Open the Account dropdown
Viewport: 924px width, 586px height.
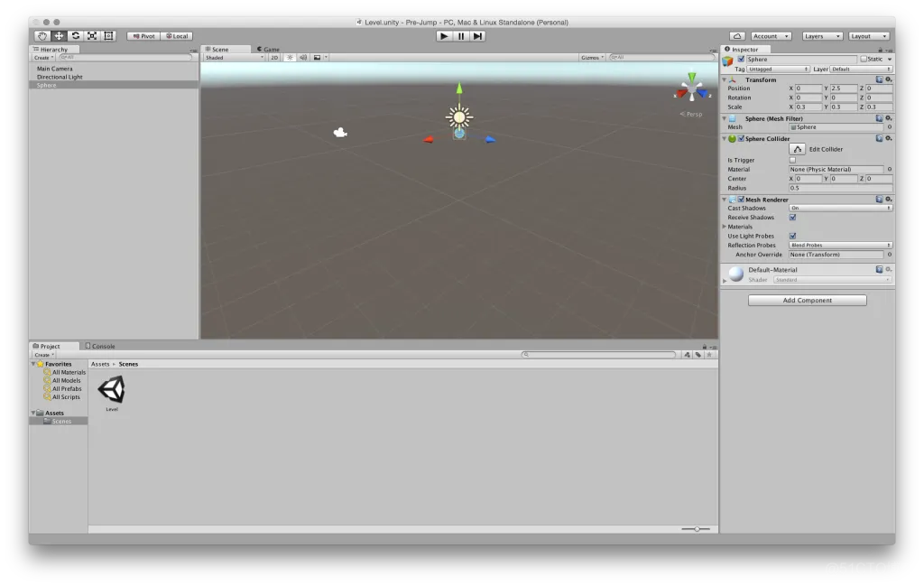coord(771,36)
